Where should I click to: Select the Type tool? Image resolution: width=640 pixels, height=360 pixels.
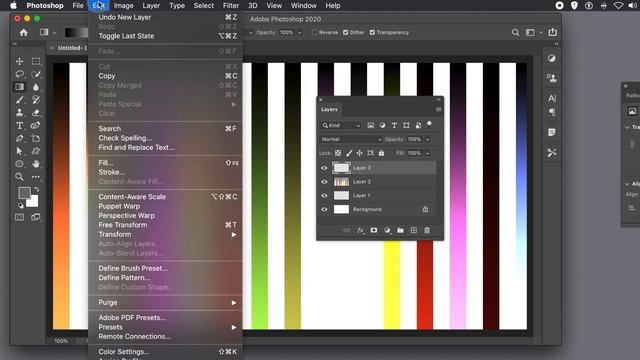(19, 126)
